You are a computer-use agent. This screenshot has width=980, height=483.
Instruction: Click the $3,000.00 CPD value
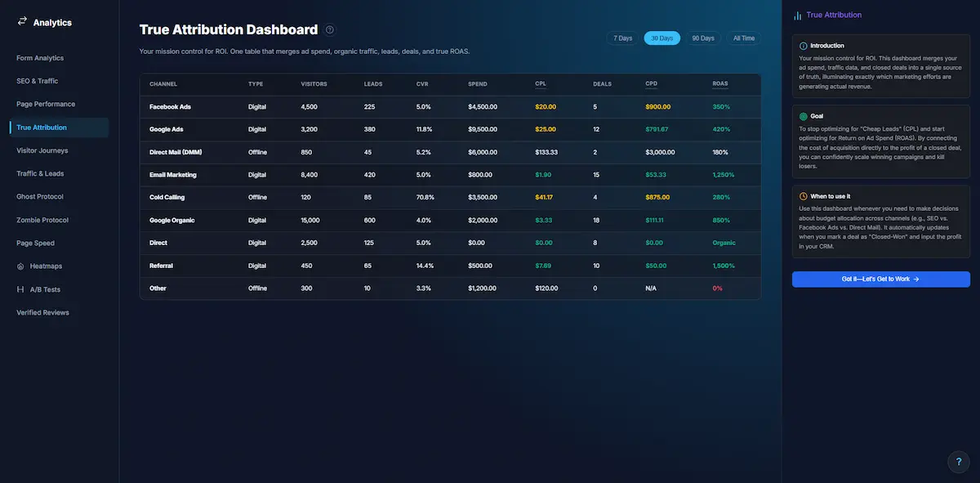click(x=660, y=152)
